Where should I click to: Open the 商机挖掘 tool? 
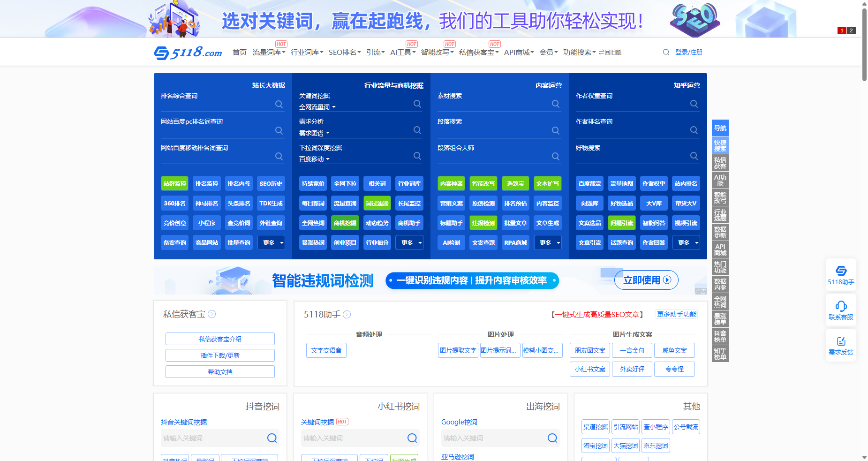pos(345,223)
